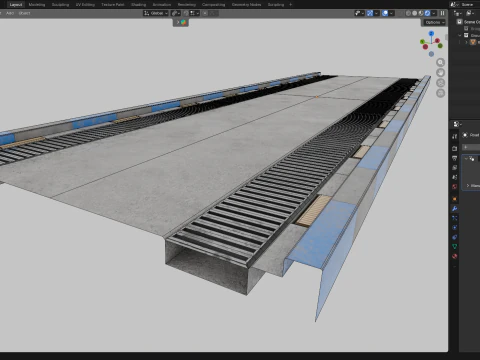Switch to the Layout workspace tab
The width and height of the screenshot is (480, 360).
tap(16, 5)
